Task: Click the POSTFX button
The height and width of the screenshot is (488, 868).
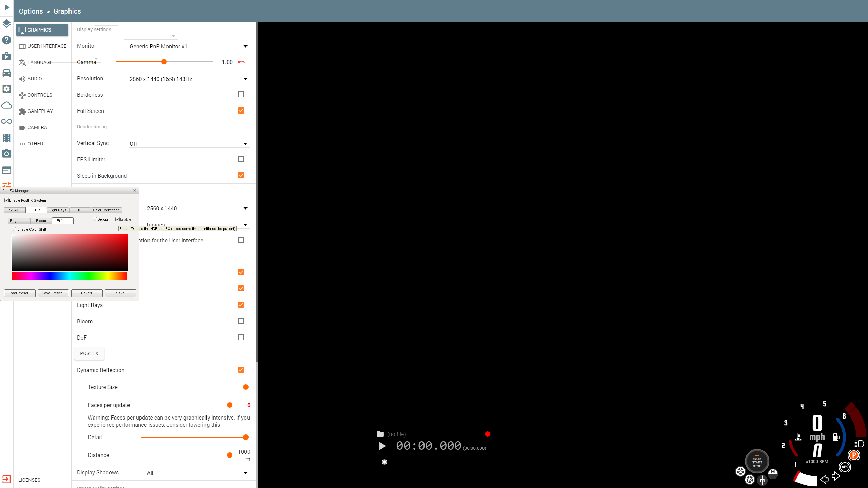Action: pos(89,353)
